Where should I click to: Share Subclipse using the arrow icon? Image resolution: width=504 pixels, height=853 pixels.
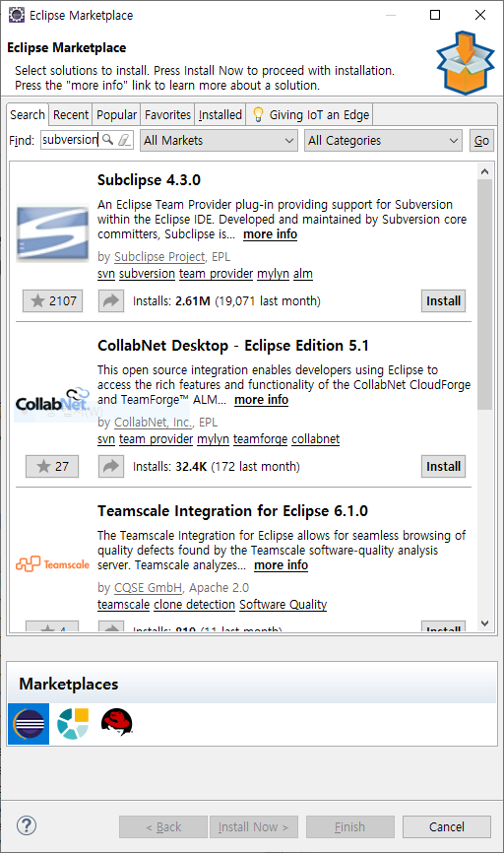pyautogui.click(x=111, y=300)
